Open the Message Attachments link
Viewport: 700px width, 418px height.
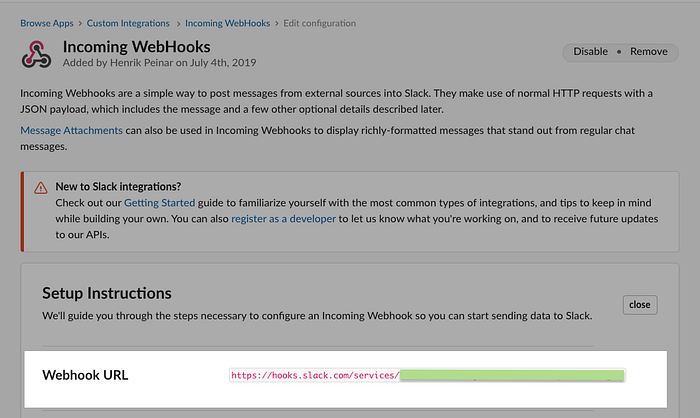point(71,130)
